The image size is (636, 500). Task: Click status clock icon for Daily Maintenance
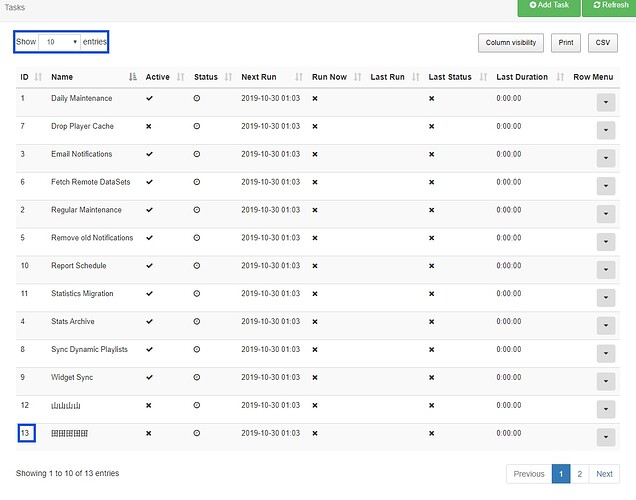[x=197, y=98]
